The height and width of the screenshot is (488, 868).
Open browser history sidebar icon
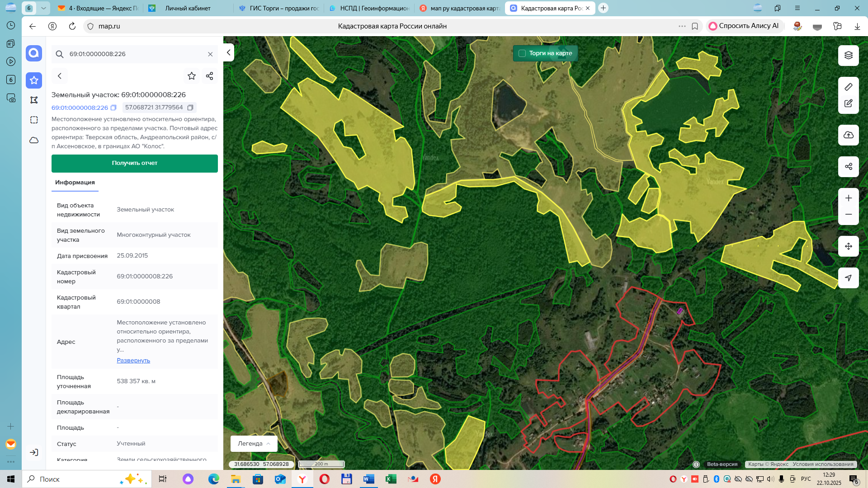tap(11, 26)
